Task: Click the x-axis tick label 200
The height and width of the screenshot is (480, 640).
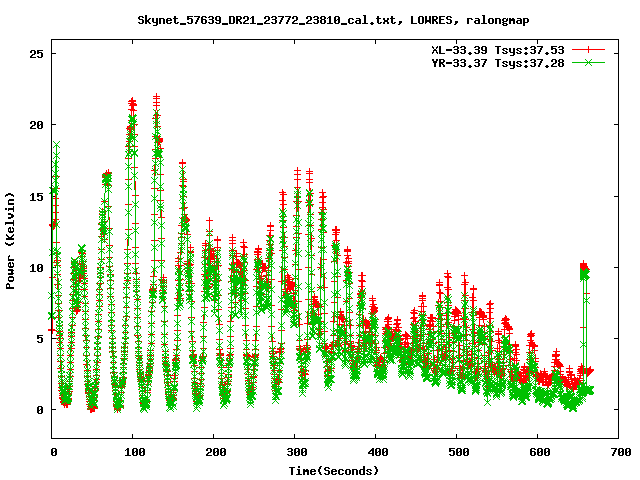Action: pos(215,452)
